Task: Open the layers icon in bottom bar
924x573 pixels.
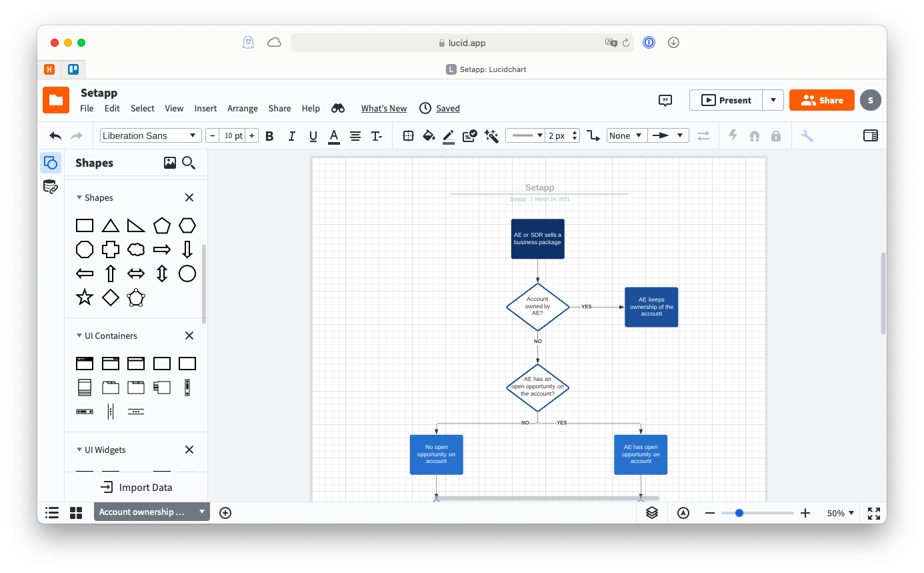Action: 652,513
